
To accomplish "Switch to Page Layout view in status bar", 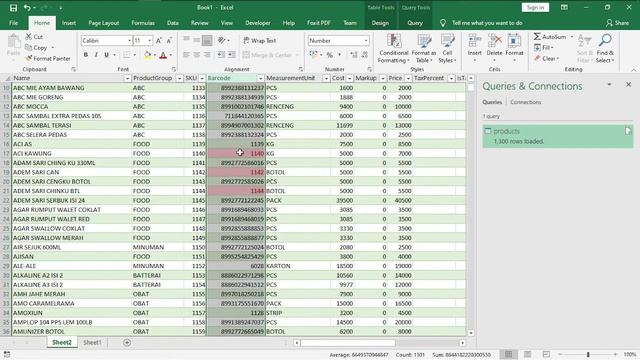I will pos(528,354).
